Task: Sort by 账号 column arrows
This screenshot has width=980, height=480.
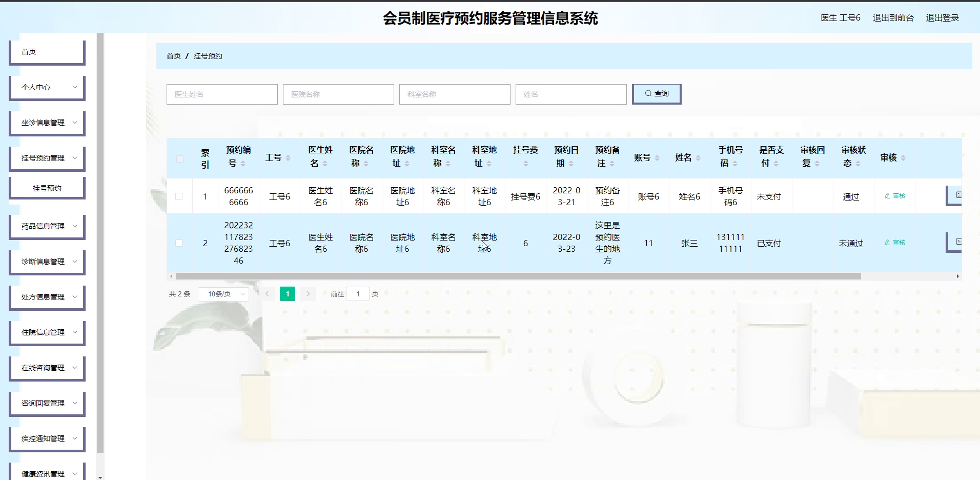Action: click(x=657, y=158)
